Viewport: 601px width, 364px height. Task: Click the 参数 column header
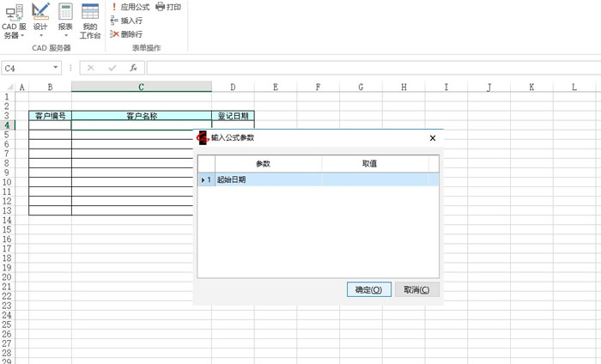click(x=263, y=164)
